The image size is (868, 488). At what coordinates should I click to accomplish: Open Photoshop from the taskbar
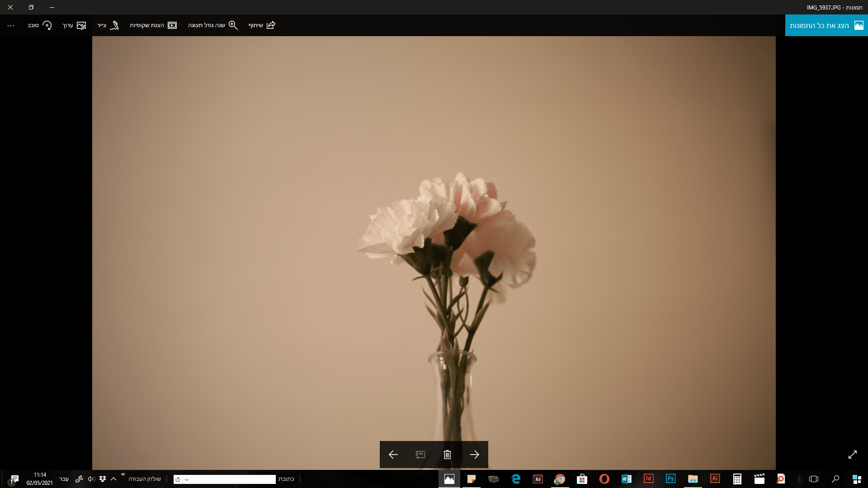pyautogui.click(x=670, y=479)
